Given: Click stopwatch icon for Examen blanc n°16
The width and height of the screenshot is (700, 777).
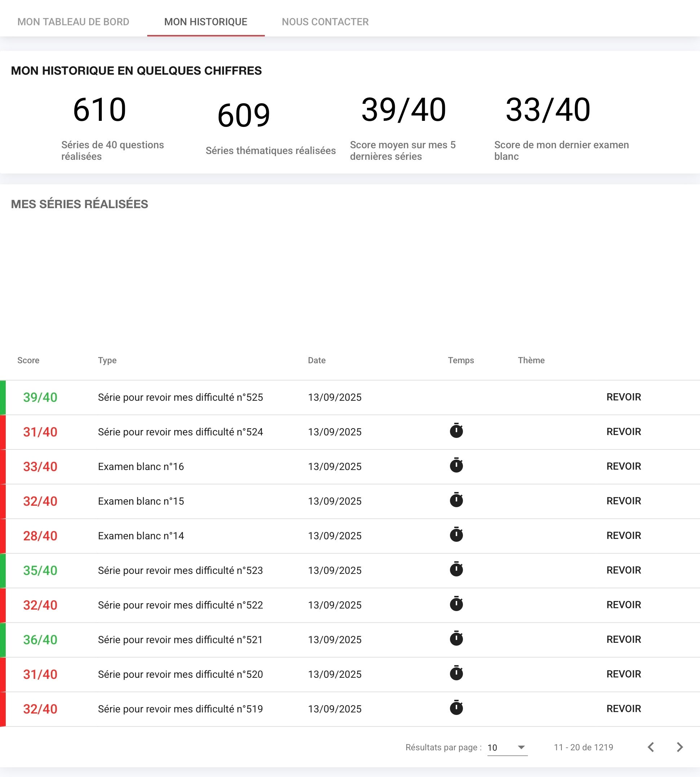Looking at the screenshot, I should pos(456,466).
